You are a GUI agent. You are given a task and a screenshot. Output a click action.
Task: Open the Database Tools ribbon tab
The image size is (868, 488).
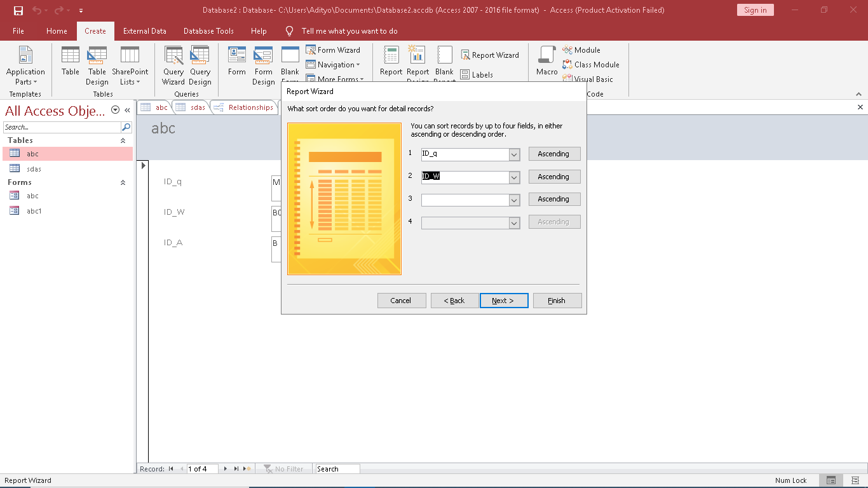208,31
